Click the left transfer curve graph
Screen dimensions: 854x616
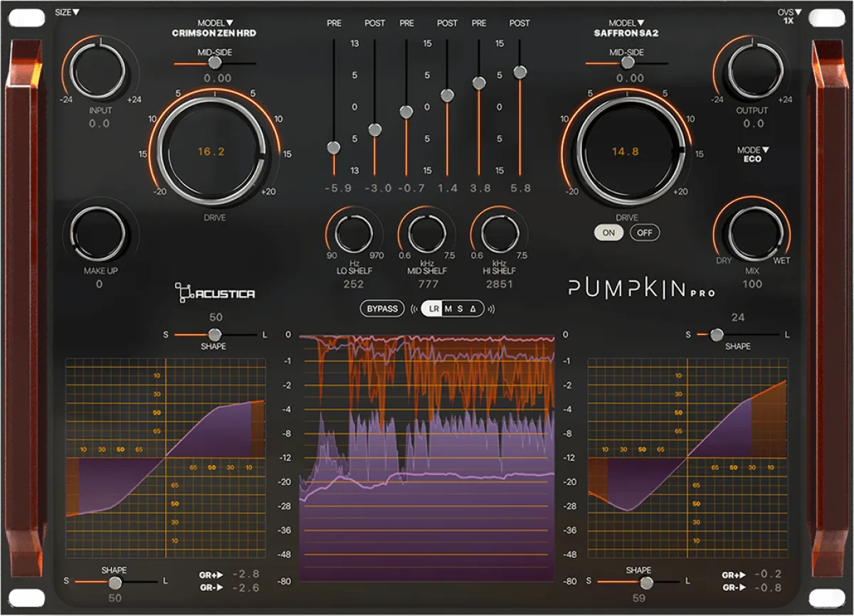coord(165,457)
